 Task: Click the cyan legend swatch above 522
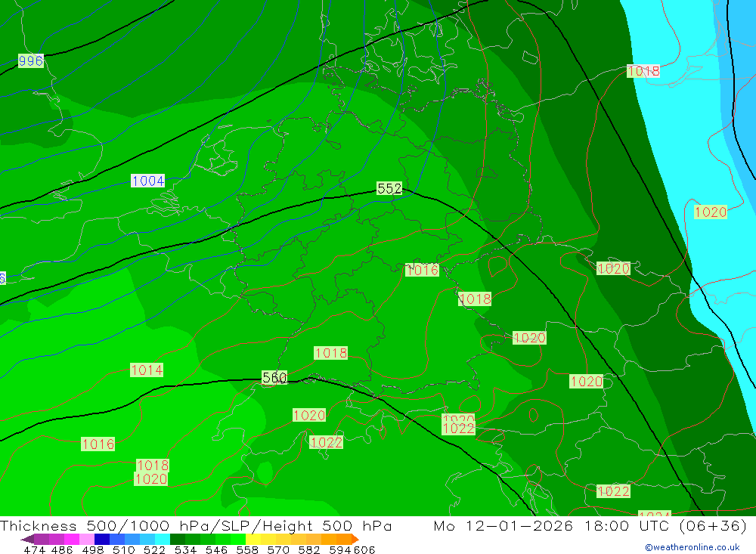(x=163, y=539)
